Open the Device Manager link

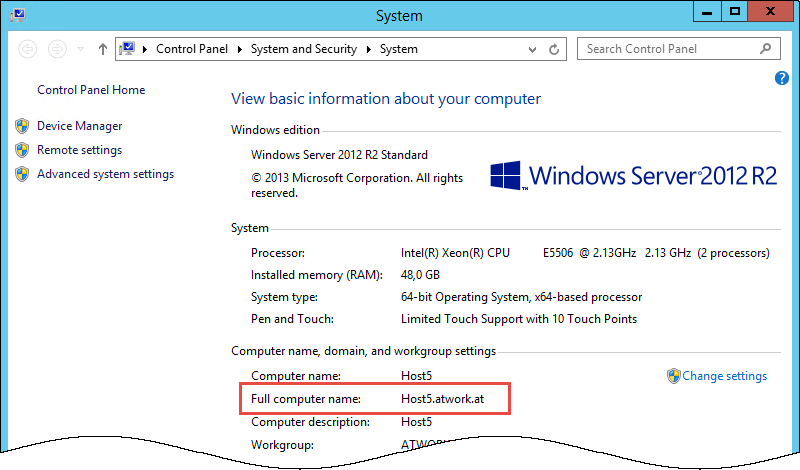click(x=79, y=126)
